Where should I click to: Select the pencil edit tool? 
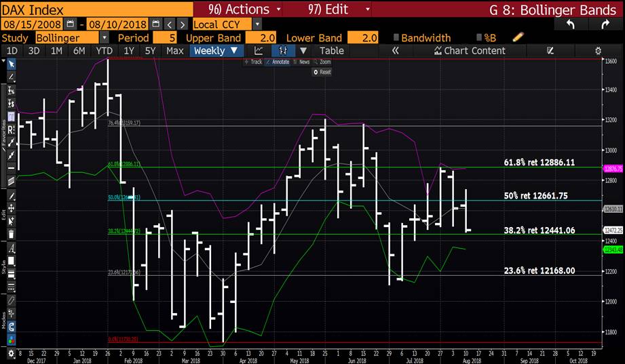[11, 195]
